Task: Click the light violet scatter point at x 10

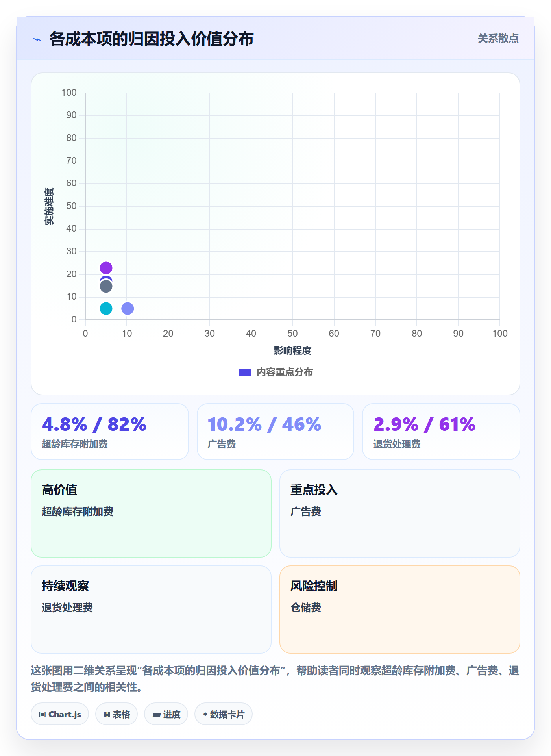Action: pyautogui.click(x=128, y=308)
